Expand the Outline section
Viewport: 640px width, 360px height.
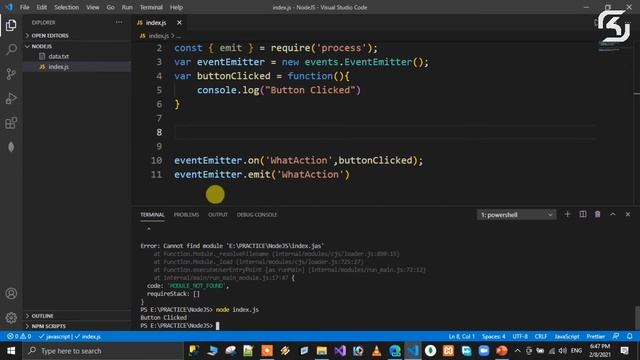77,316
